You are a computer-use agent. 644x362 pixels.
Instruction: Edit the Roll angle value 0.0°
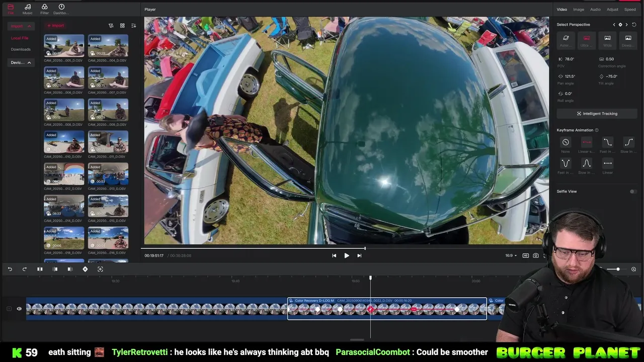pyautogui.click(x=569, y=94)
